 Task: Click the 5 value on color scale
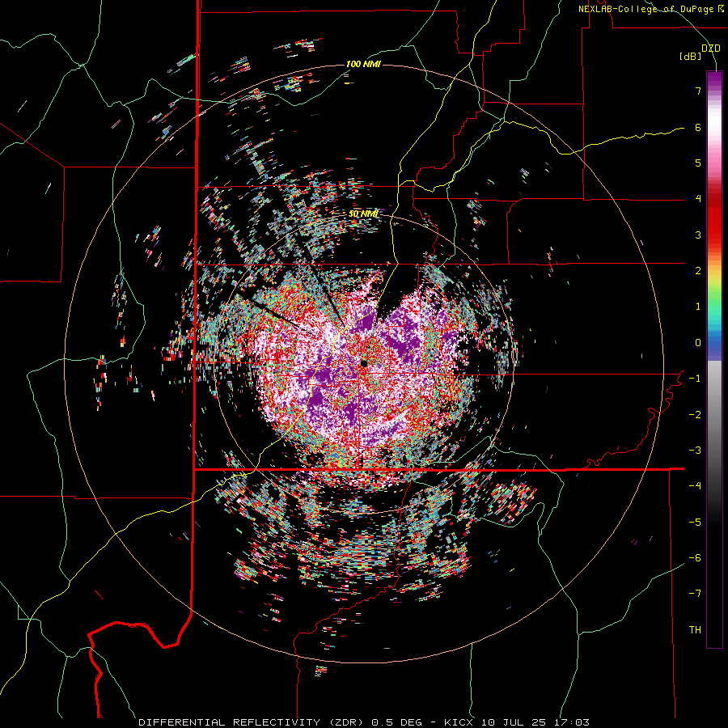(x=698, y=163)
